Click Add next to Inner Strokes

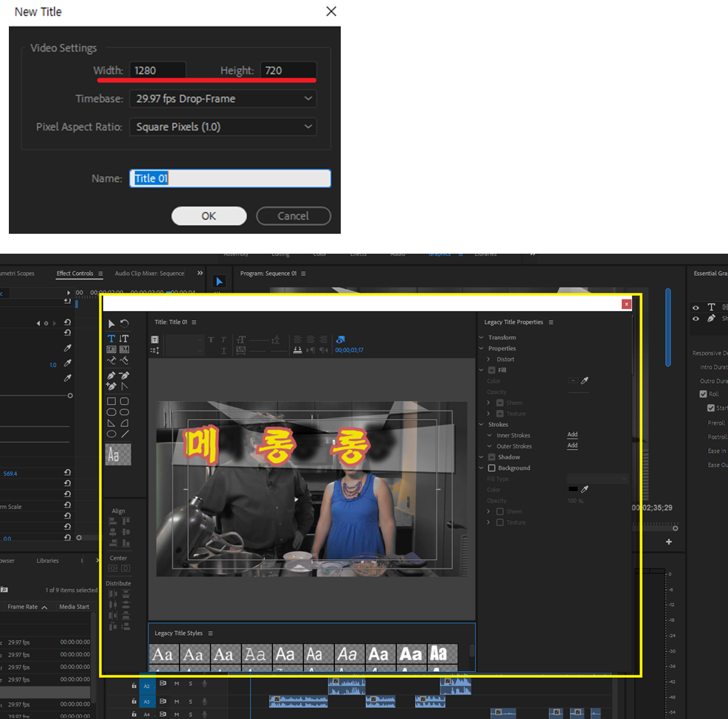pos(572,434)
